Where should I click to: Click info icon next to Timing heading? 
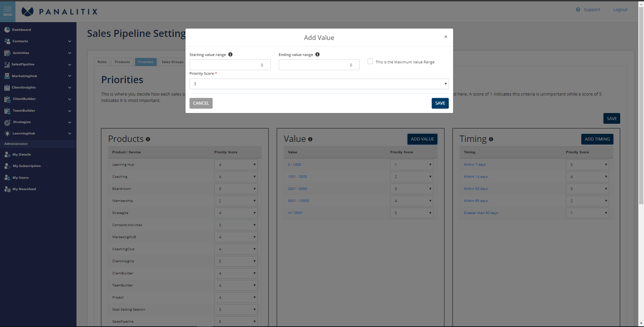[x=491, y=139]
